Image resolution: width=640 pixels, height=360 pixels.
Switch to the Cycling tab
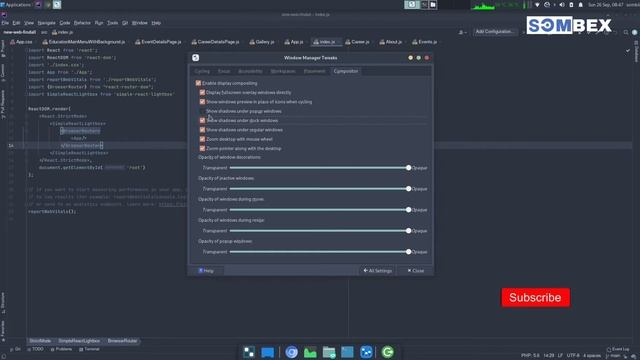[202, 71]
